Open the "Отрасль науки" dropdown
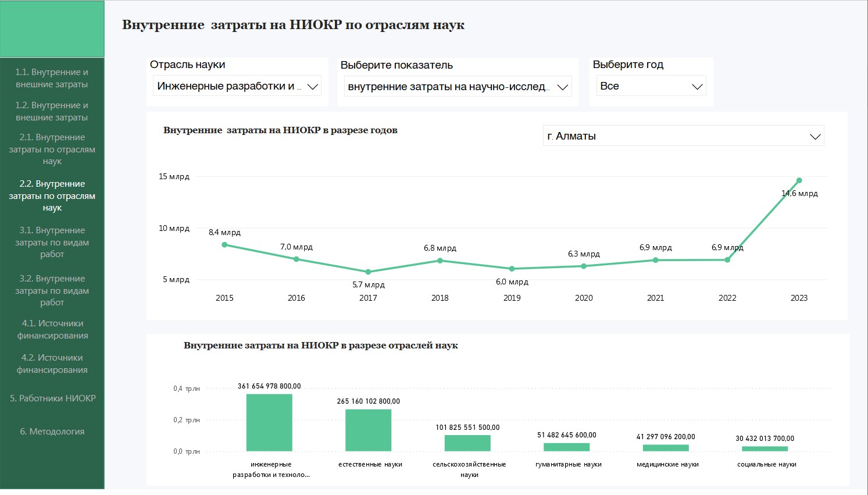Image resolution: width=868 pixels, height=495 pixels. 237,86
